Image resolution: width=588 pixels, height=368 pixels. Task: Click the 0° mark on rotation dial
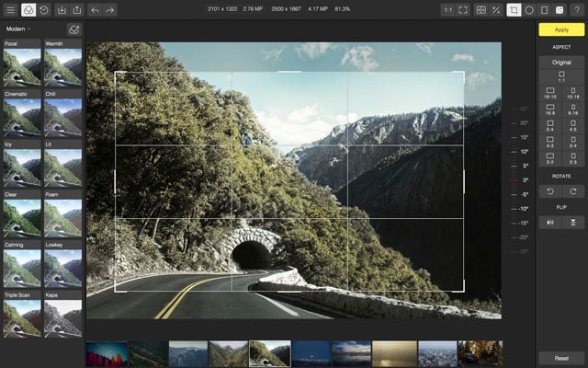526,180
